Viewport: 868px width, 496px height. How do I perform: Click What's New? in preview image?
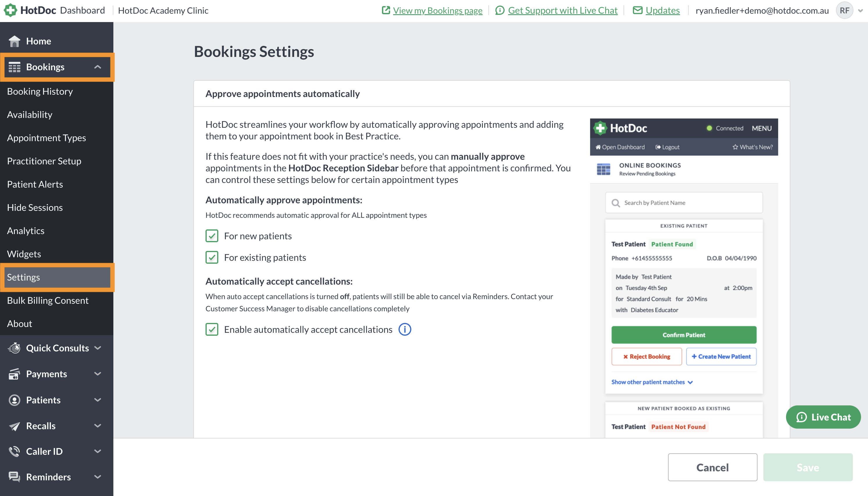752,147
